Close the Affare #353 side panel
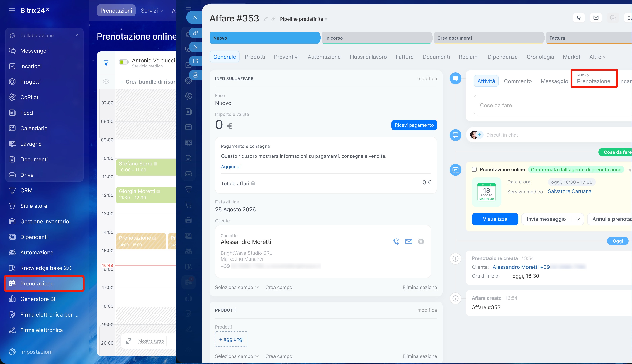The image size is (632, 364). coord(195,17)
